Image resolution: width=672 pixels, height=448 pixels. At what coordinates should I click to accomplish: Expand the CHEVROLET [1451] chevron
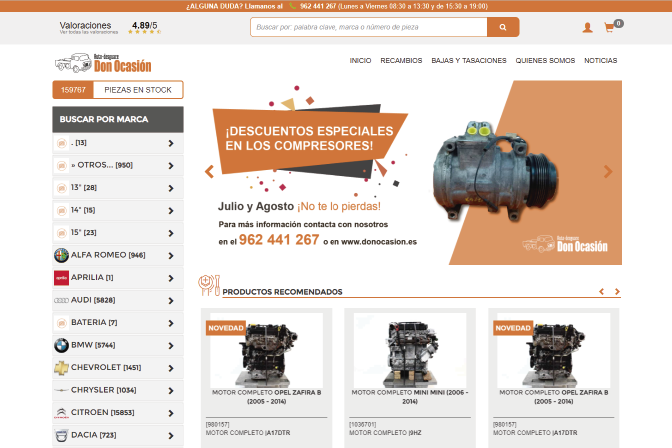pos(171,368)
